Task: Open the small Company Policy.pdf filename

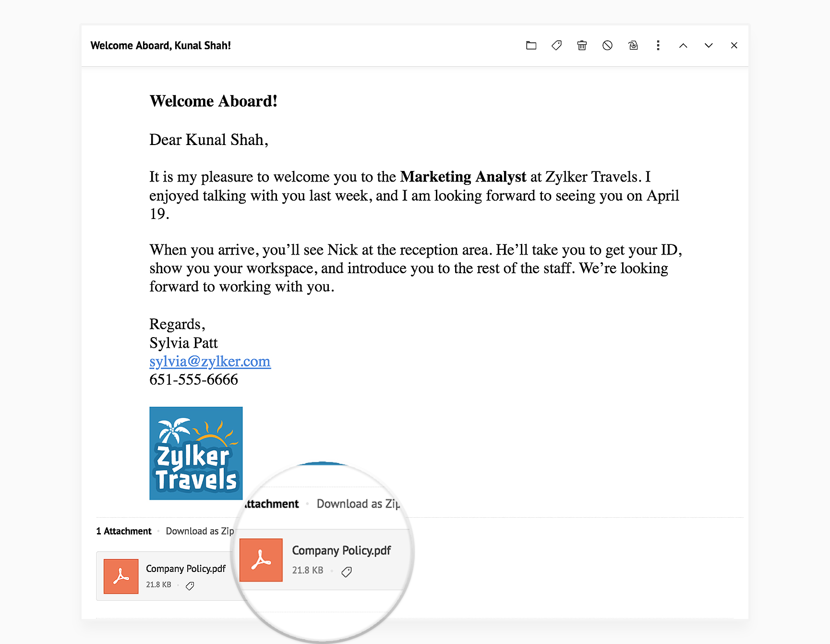Action: click(x=186, y=569)
